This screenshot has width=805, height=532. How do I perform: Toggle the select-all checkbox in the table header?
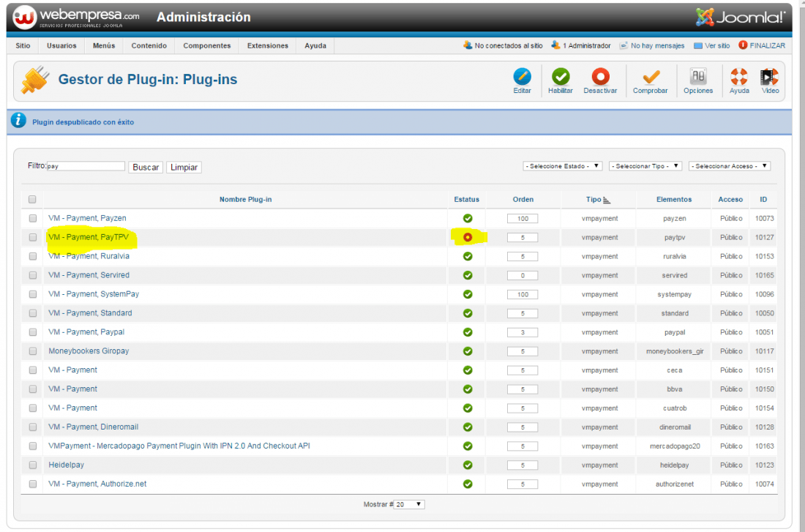pos(32,199)
